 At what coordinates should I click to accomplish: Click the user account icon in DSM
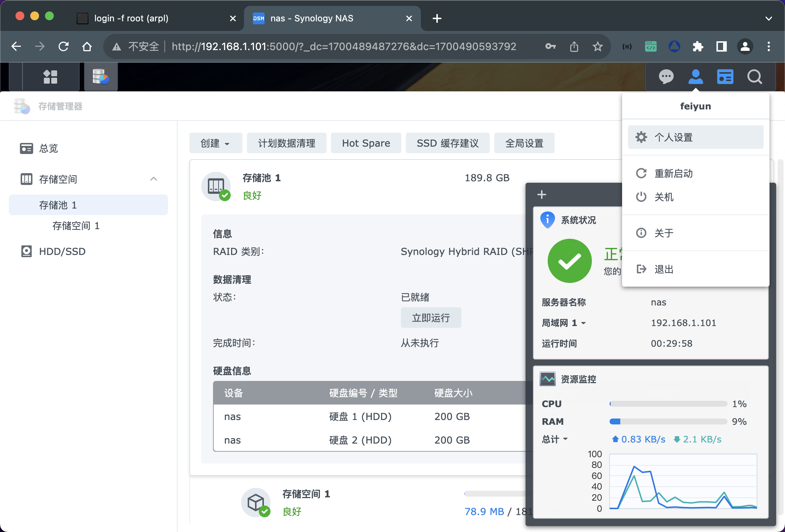coord(695,77)
